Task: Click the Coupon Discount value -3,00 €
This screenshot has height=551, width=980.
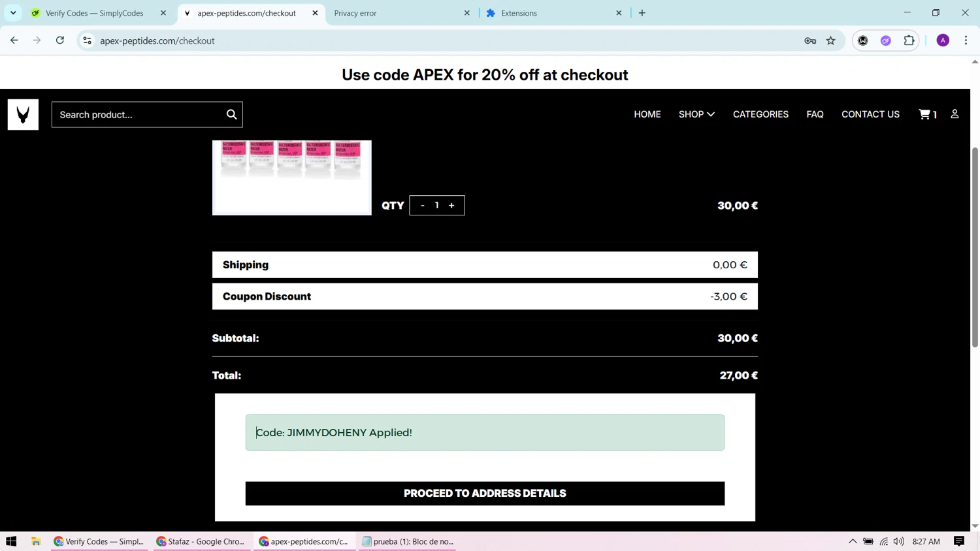Action: 728,296
